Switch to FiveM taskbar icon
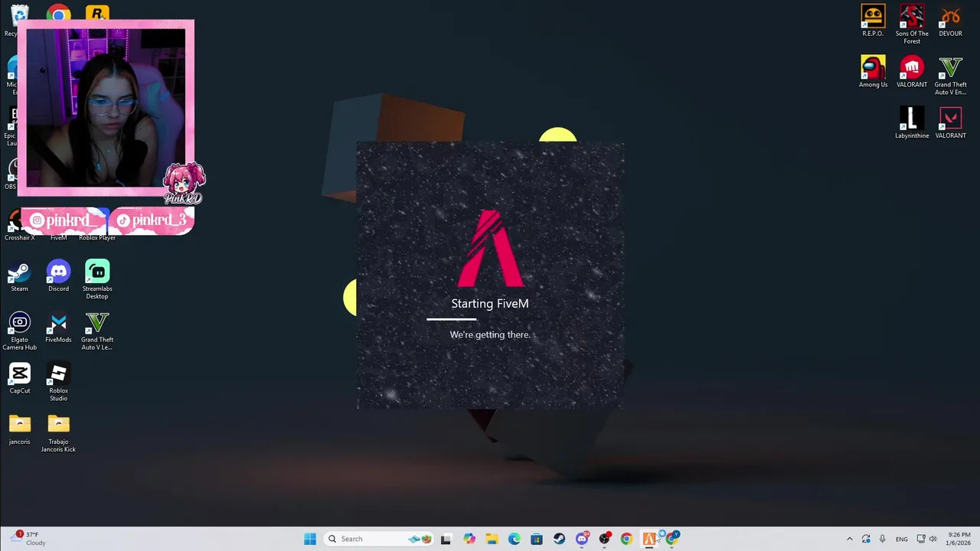Screen dimensions: 980x551 click(x=649, y=539)
